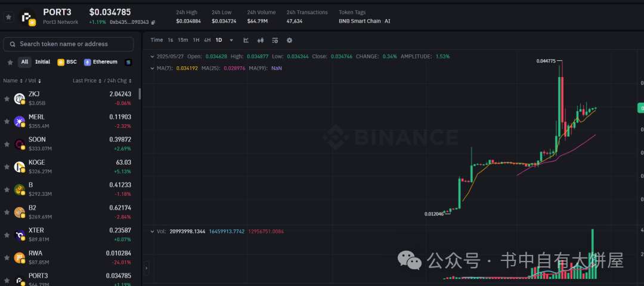The image size is (644, 286).
Task: Click the MERL token icon
Action: (20, 121)
